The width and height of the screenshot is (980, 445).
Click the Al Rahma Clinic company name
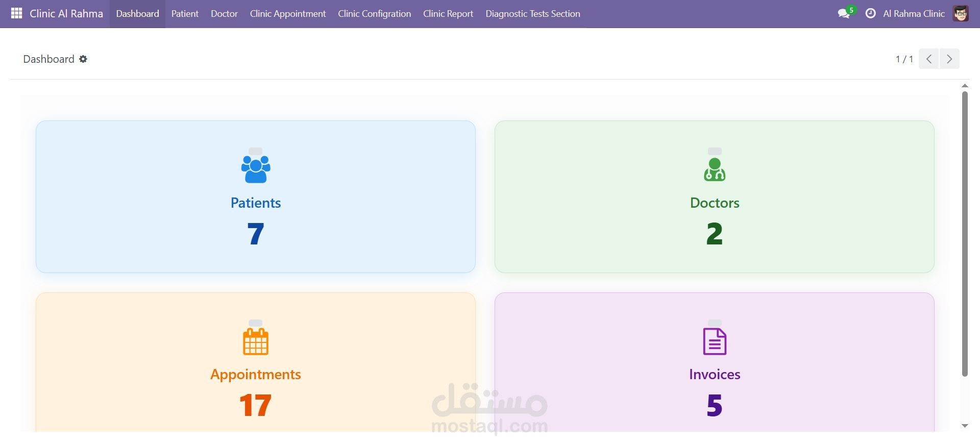pos(914,14)
